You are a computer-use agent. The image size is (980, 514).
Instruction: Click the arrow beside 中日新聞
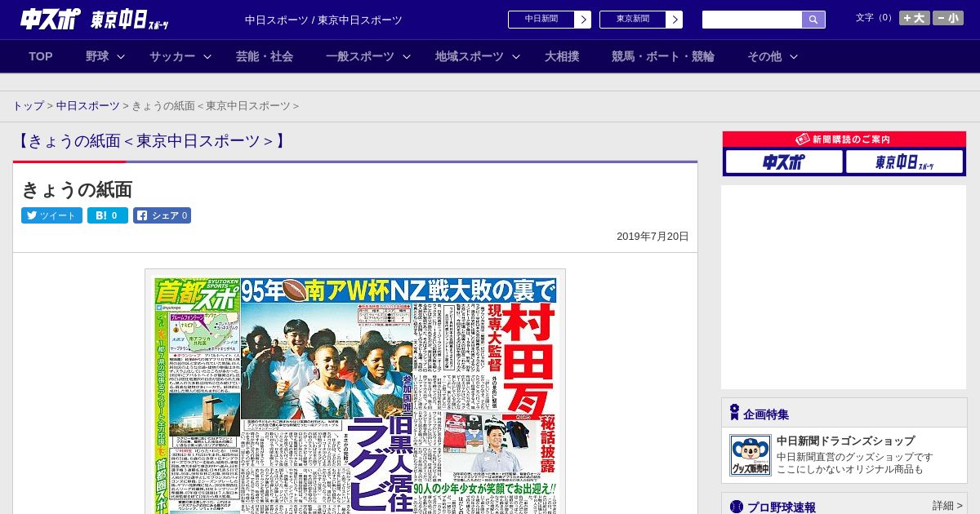[x=582, y=20]
